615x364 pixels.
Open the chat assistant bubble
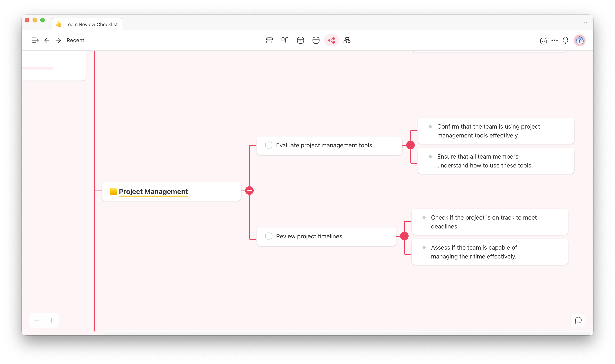[x=578, y=320]
